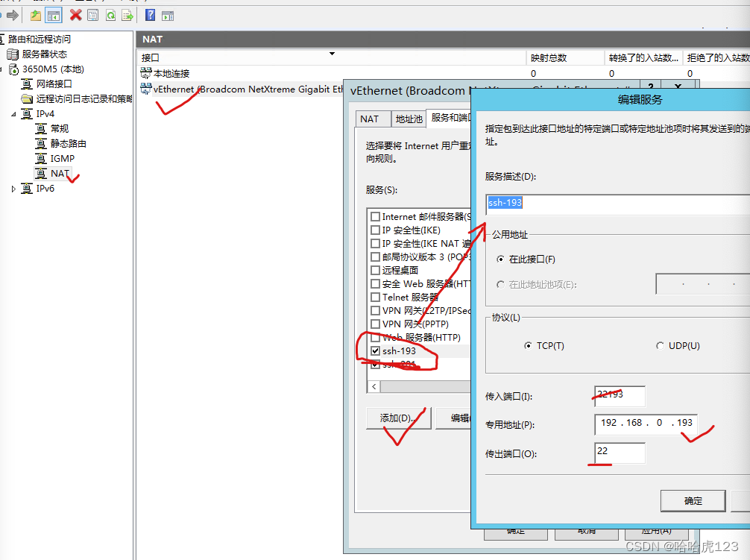The image size is (750, 560).
Task: Open the properties toolbar icon
Action: pyautogui.click(x=93, y=16)
